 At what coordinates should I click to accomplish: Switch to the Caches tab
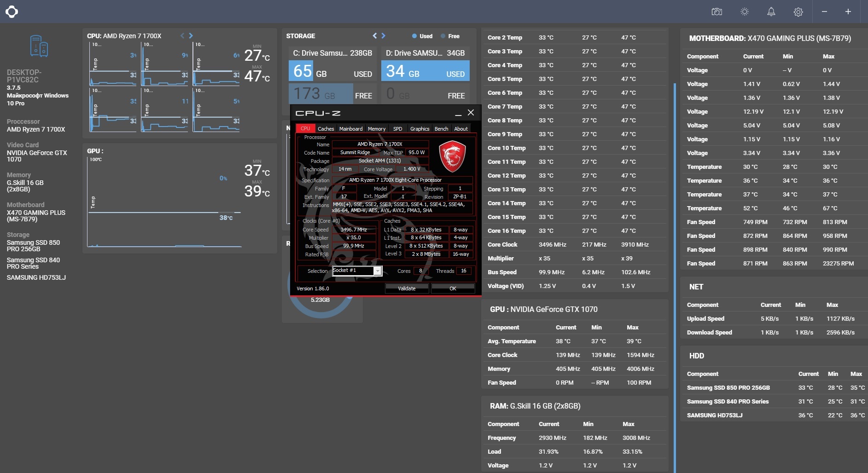pos(326,129)
